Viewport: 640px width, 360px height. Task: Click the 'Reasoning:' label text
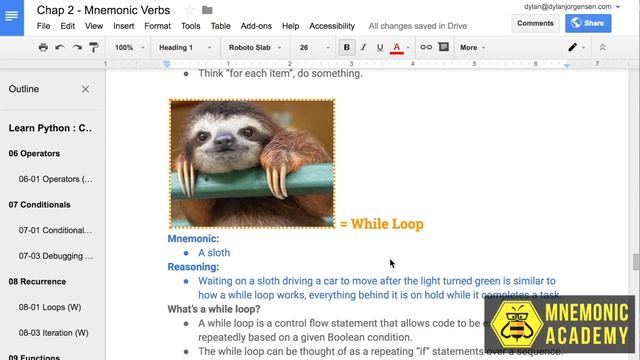pyautogui.click(x=193, y=267)
